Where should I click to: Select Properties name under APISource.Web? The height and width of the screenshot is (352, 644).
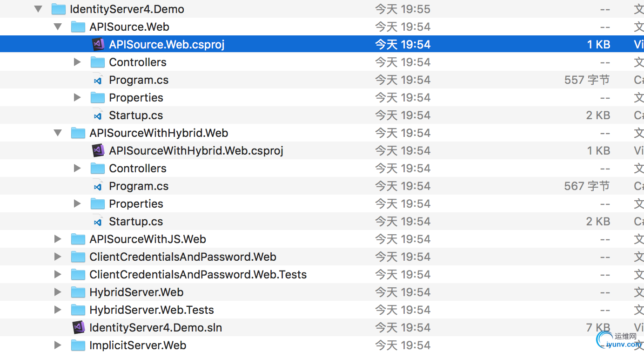point(136,98)
